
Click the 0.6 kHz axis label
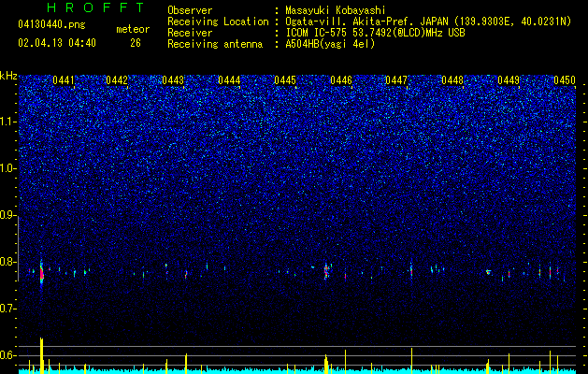[7, 355]
